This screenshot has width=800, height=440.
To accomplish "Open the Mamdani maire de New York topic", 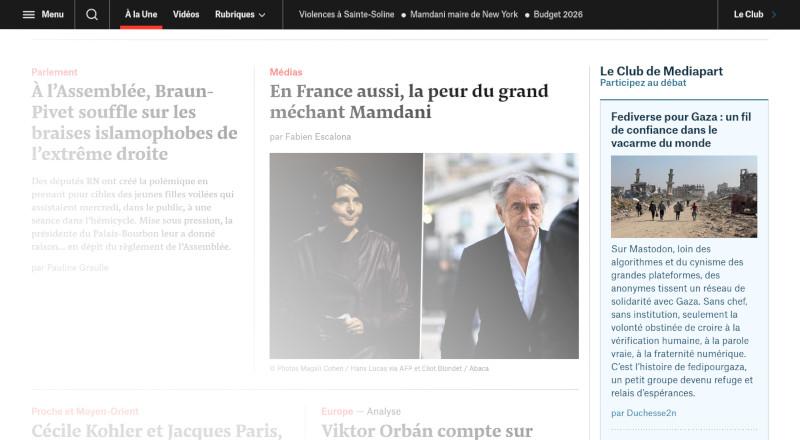I will tap(464, 14).
